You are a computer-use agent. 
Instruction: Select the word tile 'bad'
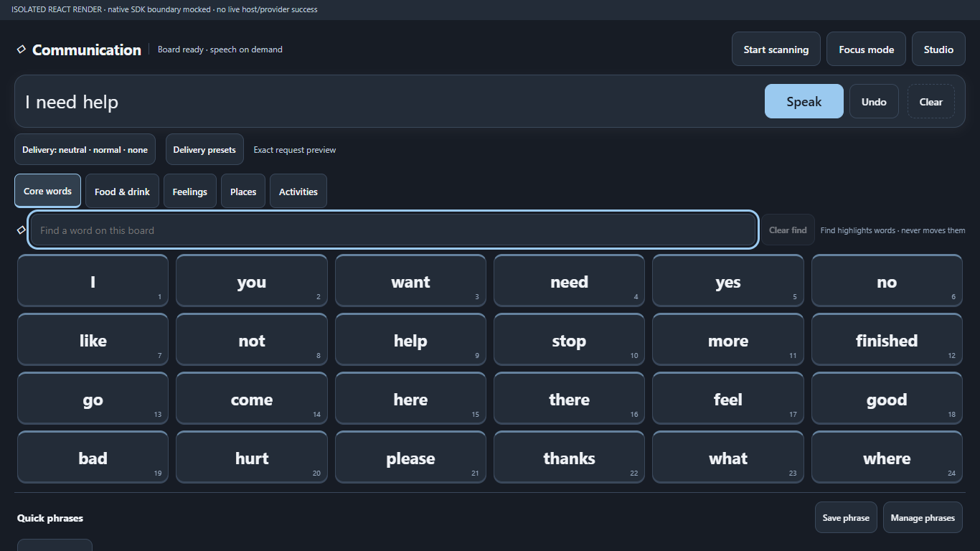93,457
